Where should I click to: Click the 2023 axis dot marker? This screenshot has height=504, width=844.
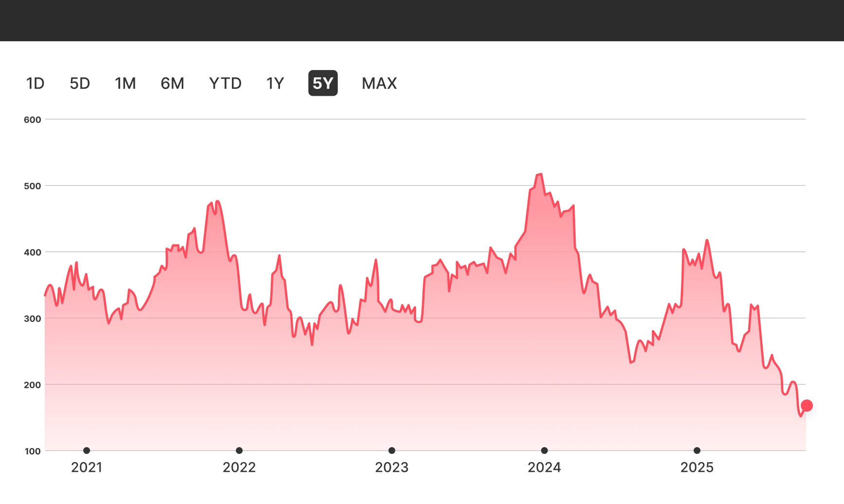392,451
